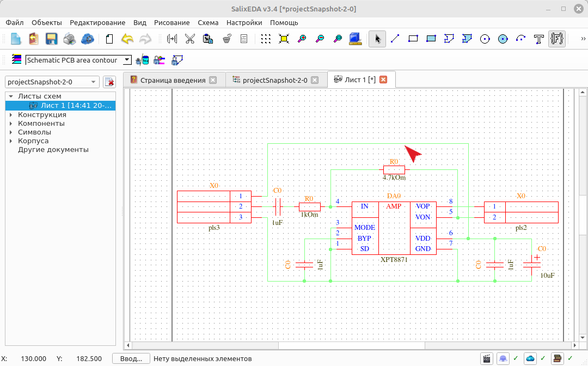Undo the last action with yellow arrow
588x366 pixels.
tap(127, 39)
